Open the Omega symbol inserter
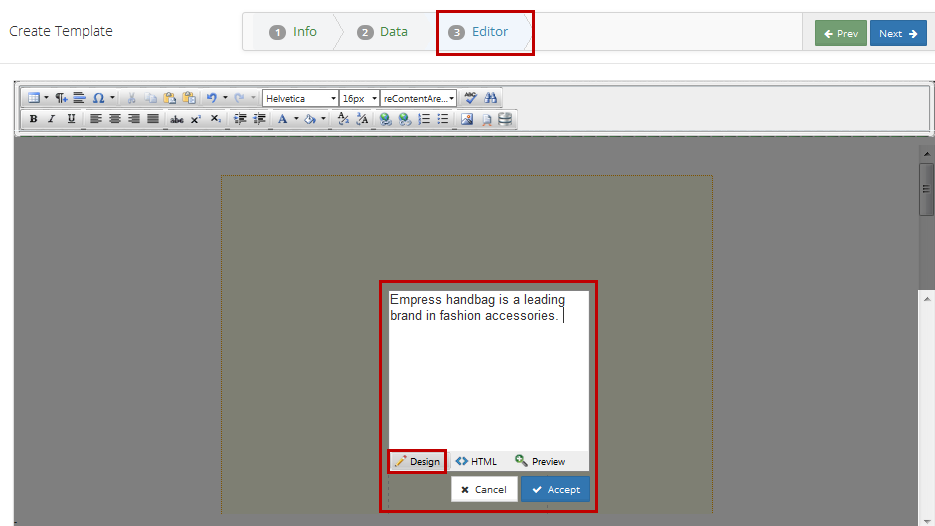 coord(98,98)
